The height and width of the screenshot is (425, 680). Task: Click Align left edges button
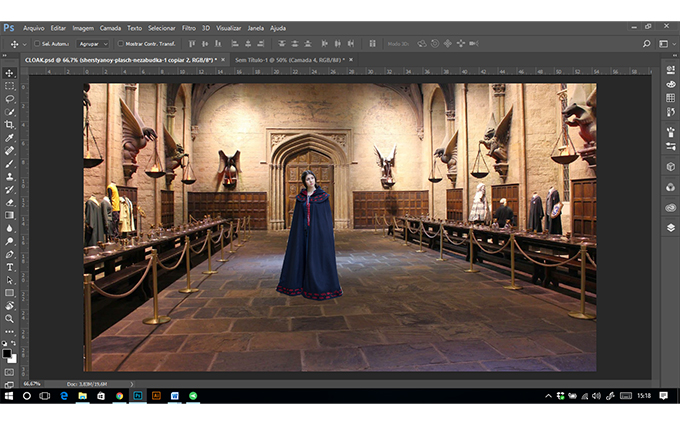pos(235,44)
